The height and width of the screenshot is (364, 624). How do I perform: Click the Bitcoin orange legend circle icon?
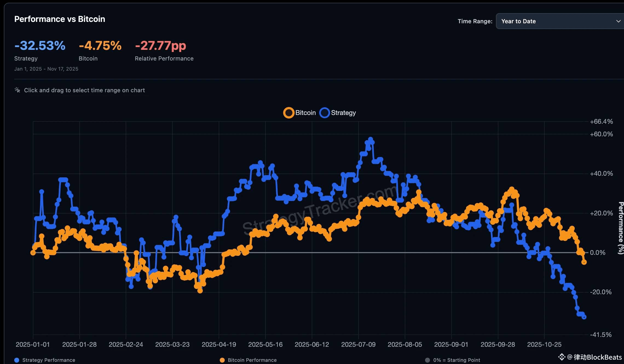click(x=288, y=113)
